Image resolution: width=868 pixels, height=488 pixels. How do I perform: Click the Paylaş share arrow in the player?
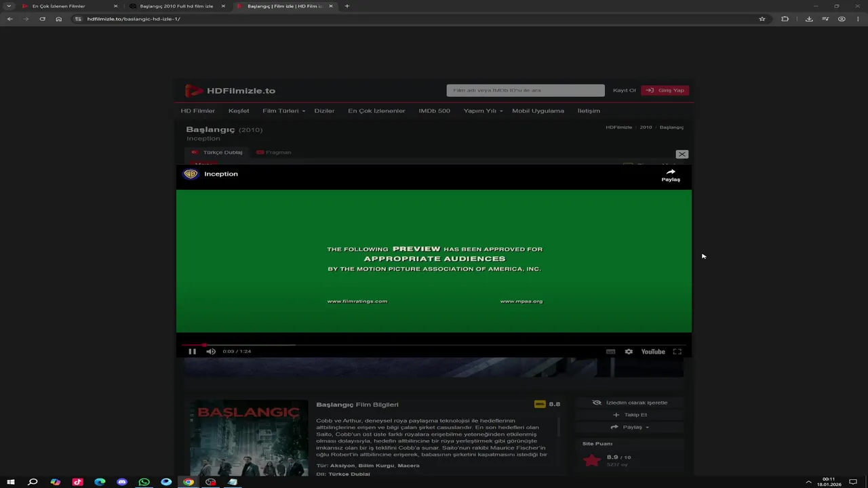pos(671,176)
